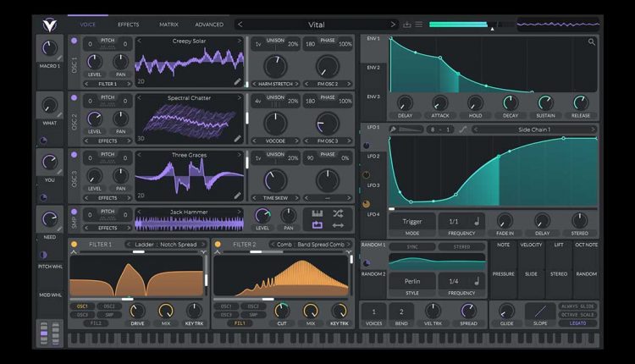Click the LFO frequency note icon
This screenshot has width=635, height=364.
pos(477,221)
